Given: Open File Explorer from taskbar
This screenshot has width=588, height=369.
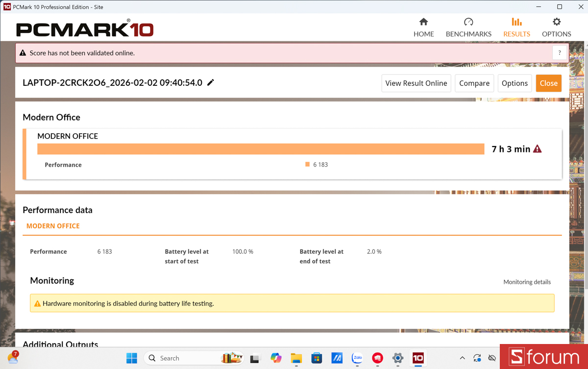Looking at the screenshot, I should (296, 358).
